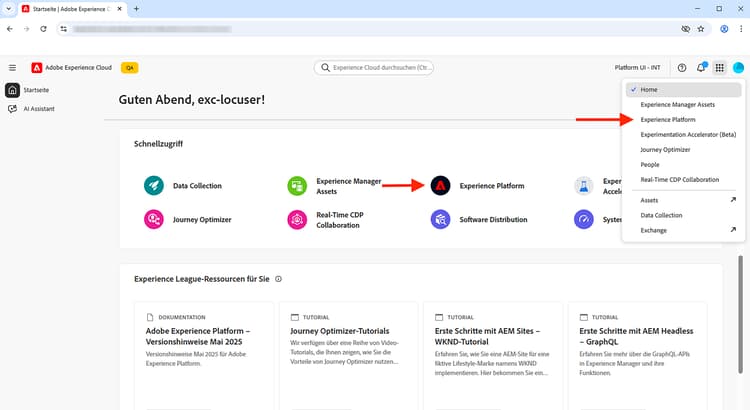Image resolution: width=750 pixels, height=410 pixels.
Task: Open Data Collection quick access icon
Action: tap(154, 186)
